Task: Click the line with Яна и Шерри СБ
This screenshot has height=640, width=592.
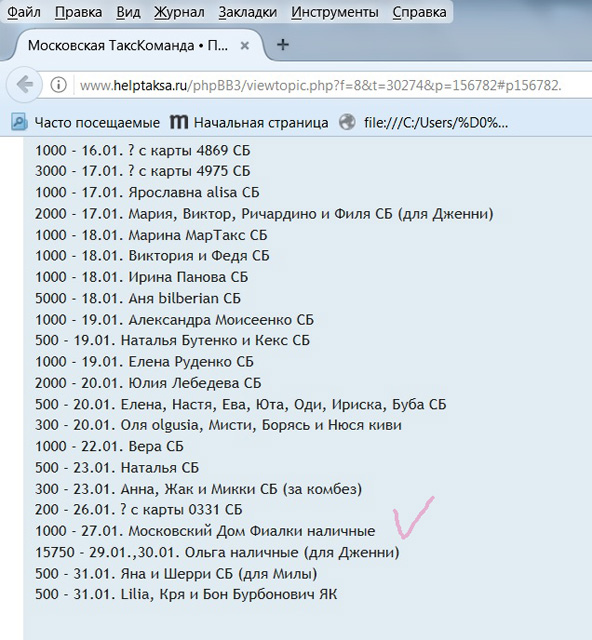Action: click(176, 574)
